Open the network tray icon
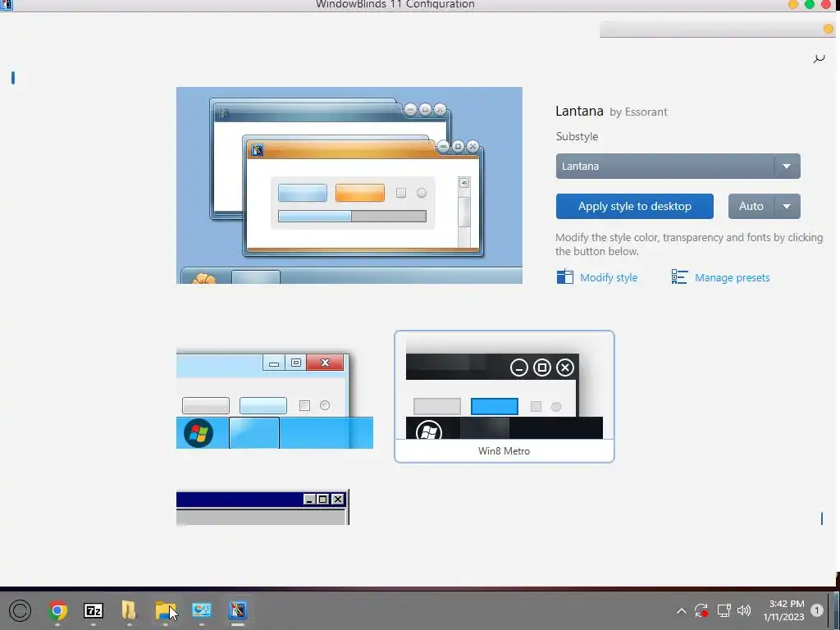840x630 pixels. (x=724, y=610)
